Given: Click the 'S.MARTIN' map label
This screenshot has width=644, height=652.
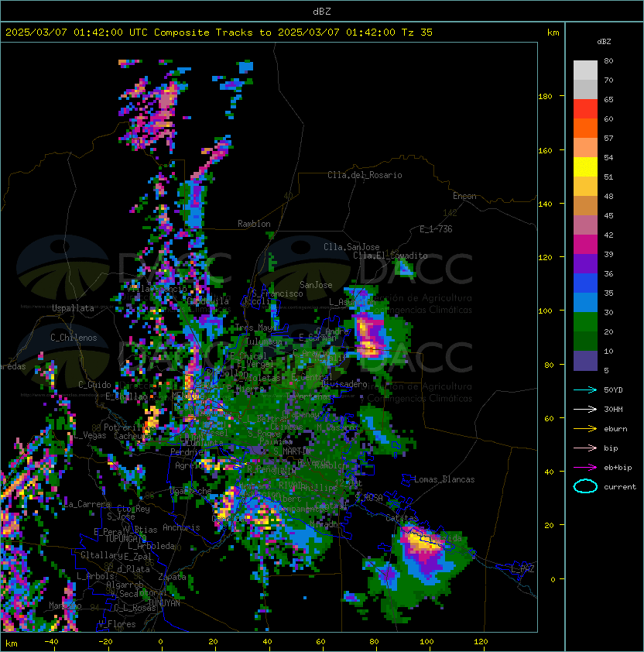Looking at the screenshot, I should pos(292,451).
